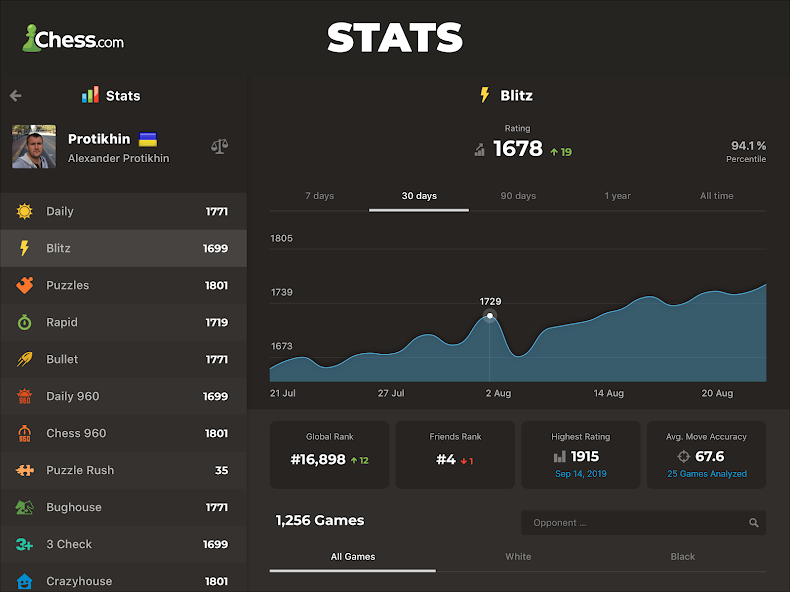Click the Alexander Protikhin name text
Screen dimensions: 790x592
click(x=118, y=158)
